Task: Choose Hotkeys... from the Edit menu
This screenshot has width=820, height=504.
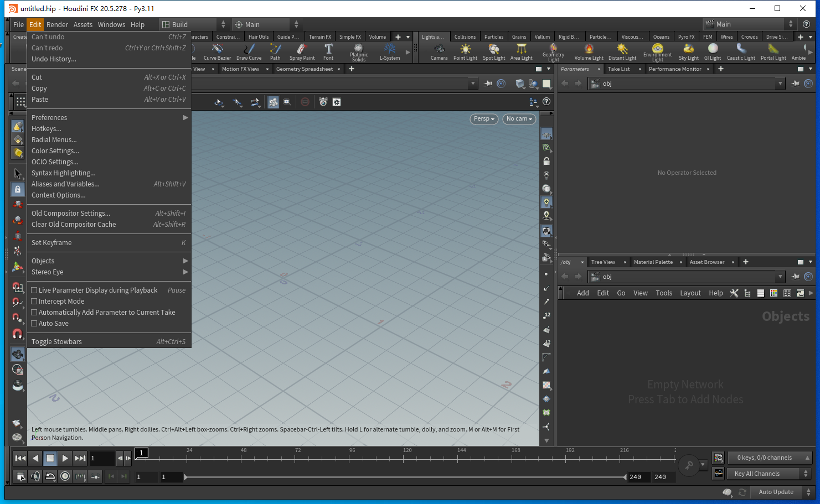Action: [109, 128]
